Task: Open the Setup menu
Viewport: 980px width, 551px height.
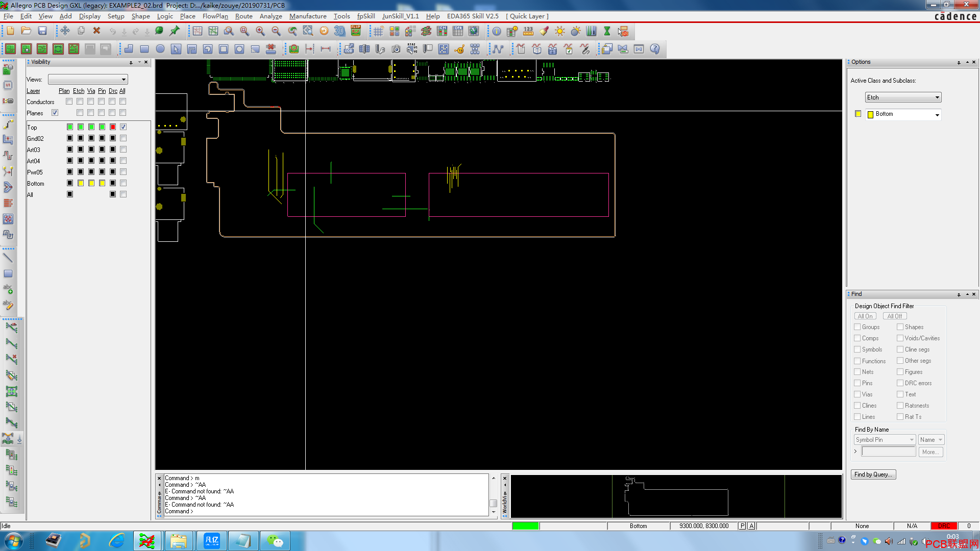Action: [x=116, y=16]
